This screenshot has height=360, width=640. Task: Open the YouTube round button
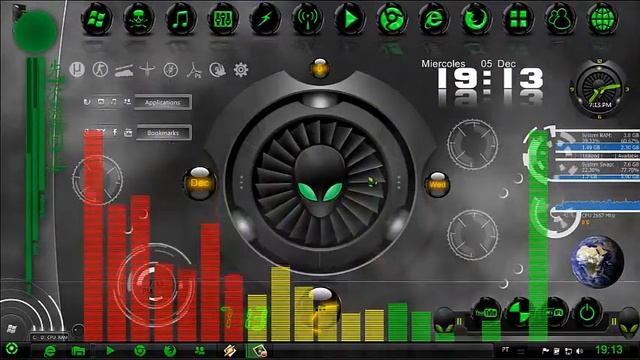486,313
